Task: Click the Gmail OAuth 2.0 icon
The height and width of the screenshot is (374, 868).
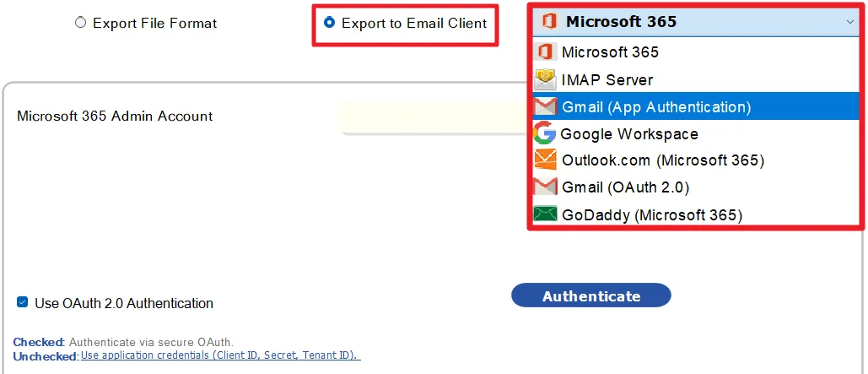Action: 545,187
